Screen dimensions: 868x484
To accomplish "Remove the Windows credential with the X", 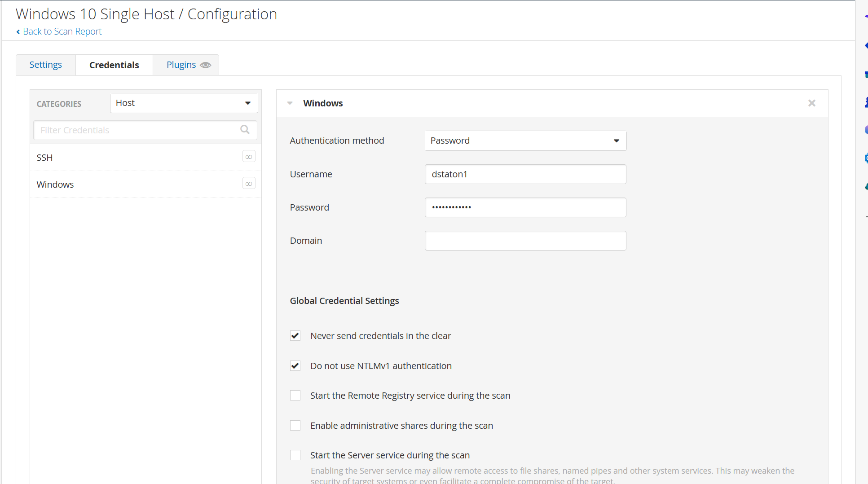I will (812, 103).
